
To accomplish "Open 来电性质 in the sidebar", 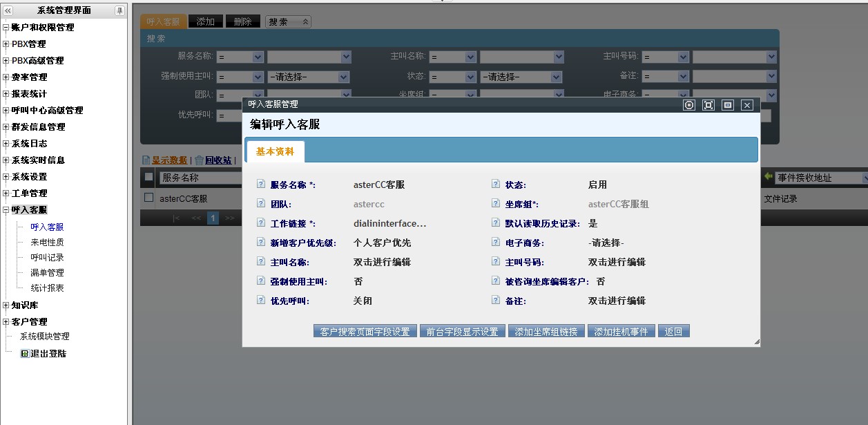I will click(47, 243).
